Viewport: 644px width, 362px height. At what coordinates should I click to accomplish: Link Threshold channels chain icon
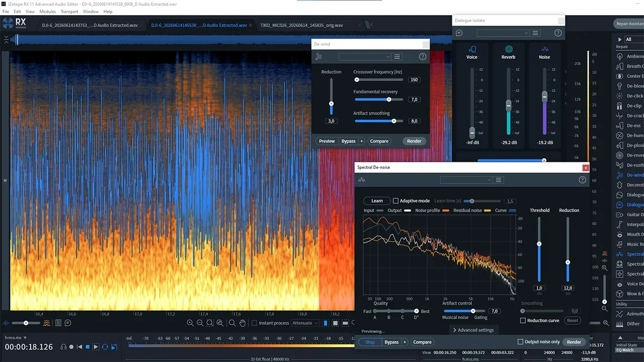click(539, 294)
